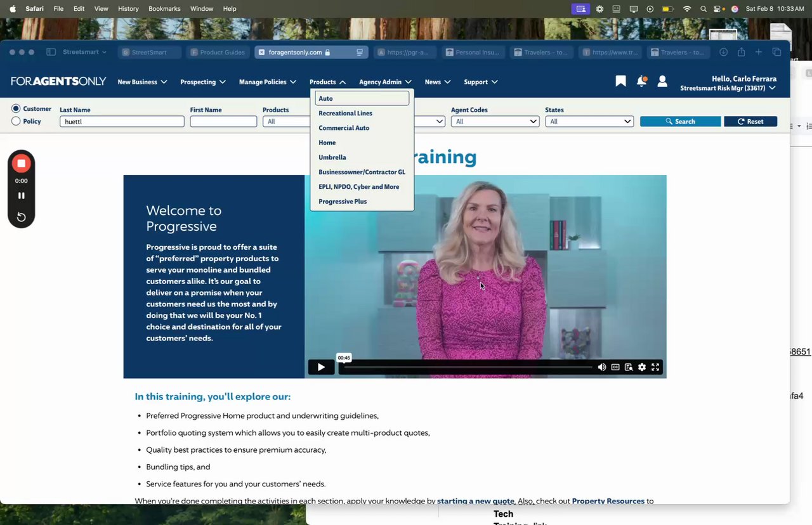
Task: Toggle the Safari sidebar
Action: point(51,52)
